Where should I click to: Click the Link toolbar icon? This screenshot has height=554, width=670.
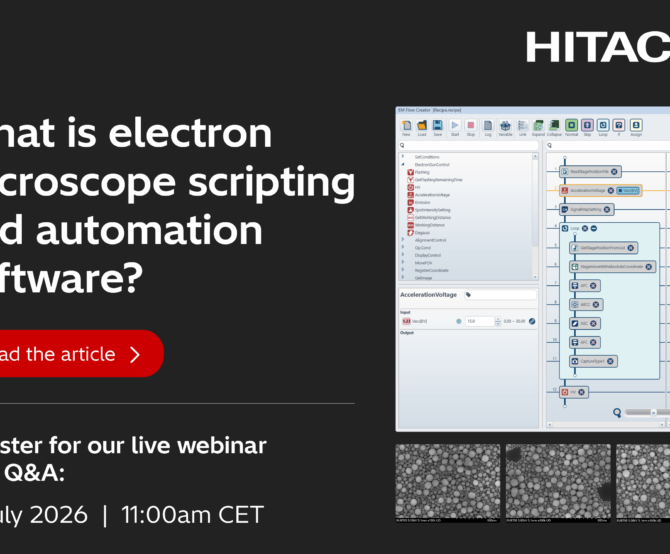point(523,126)
